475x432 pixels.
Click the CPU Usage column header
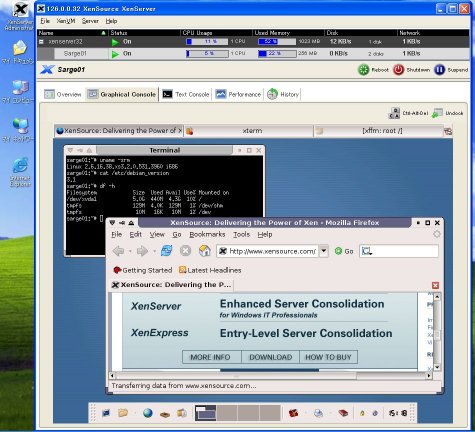(x=216, y=33)
